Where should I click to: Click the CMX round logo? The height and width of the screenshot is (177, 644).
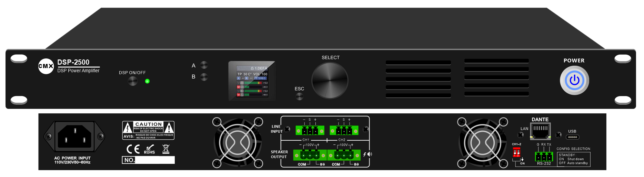46,66
